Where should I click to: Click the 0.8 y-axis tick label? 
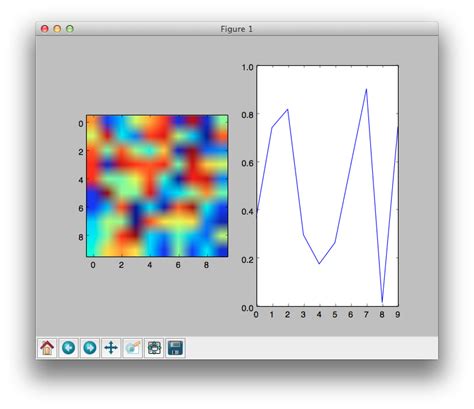tap(247, 115)
